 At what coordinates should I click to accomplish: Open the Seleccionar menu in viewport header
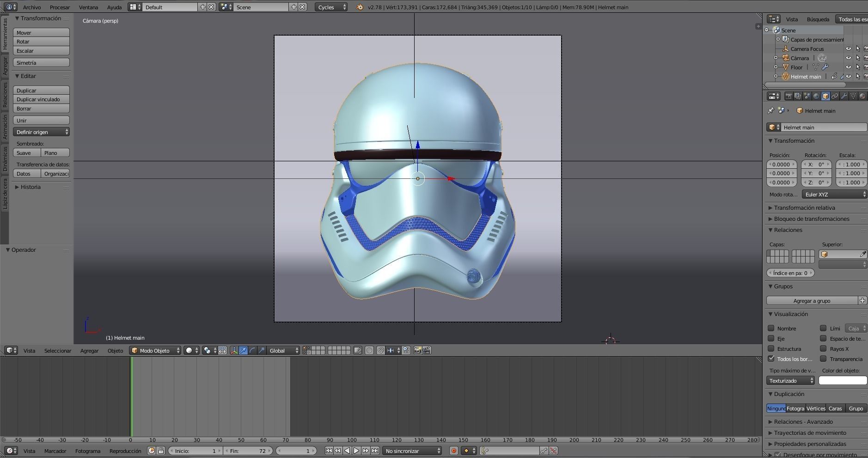[x=58, y=351]
